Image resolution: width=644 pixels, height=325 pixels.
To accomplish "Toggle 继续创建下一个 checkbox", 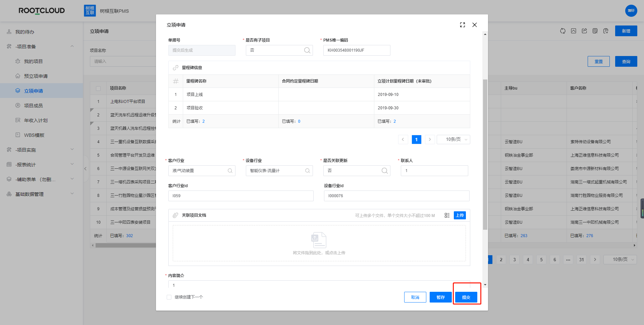I will pyautogui.click(x=169, y=297).
